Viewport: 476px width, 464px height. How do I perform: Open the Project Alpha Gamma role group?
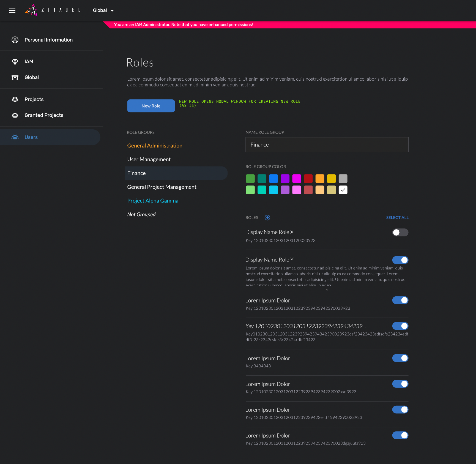pyautogui.click(x=153, y=200)
